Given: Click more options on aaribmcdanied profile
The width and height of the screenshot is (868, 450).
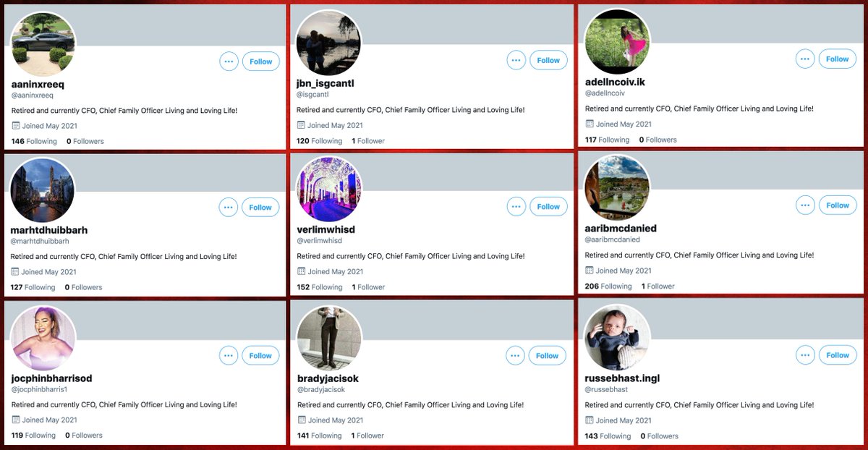Looking at the screenshot, I should point(805,205).
